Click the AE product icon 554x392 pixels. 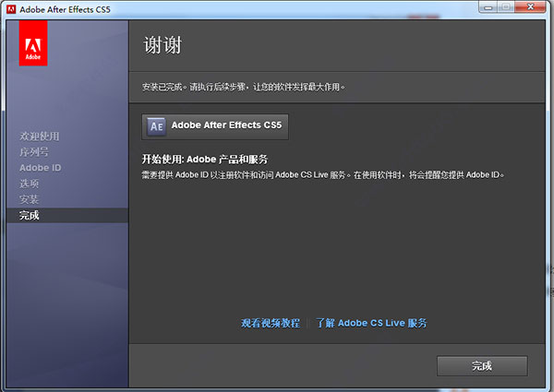(157, 126)
